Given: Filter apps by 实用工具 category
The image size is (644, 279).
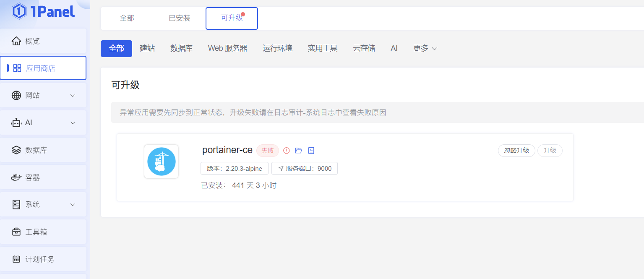Looking at the screenshot, I should pos(323,48).
